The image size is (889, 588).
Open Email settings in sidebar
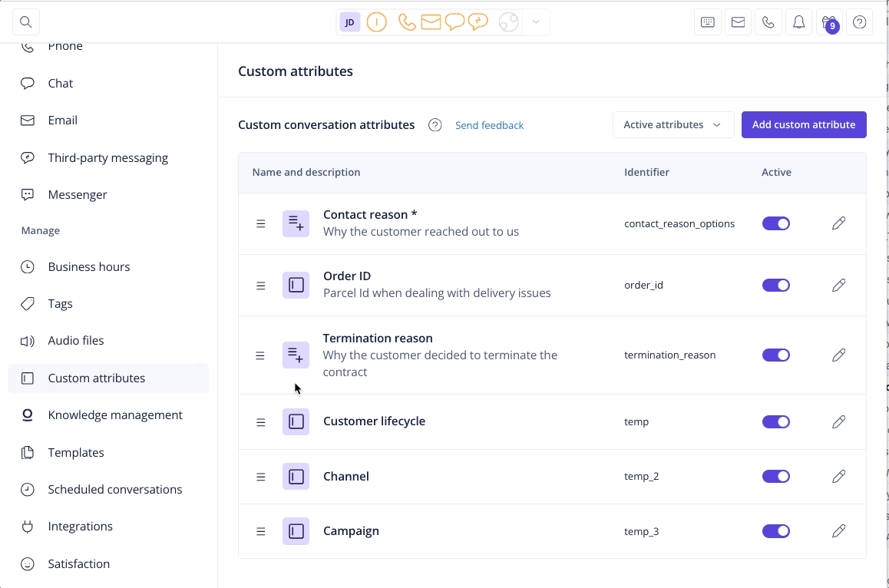108,121
